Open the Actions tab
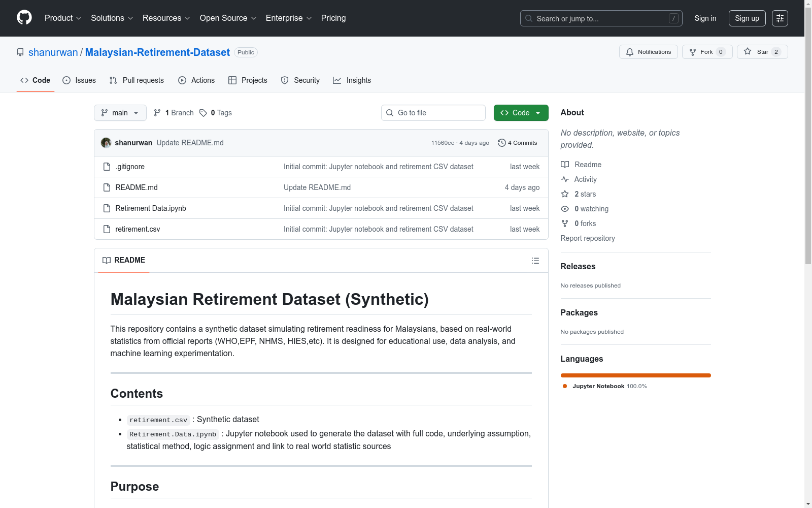This screenshot has height=508, width=812. click(x=196, y=80)
